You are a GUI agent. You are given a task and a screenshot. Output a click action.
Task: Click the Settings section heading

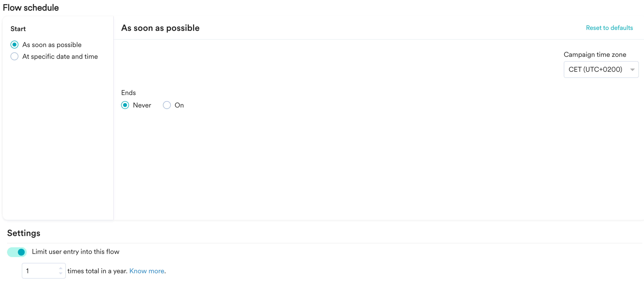tap(24, 233)
